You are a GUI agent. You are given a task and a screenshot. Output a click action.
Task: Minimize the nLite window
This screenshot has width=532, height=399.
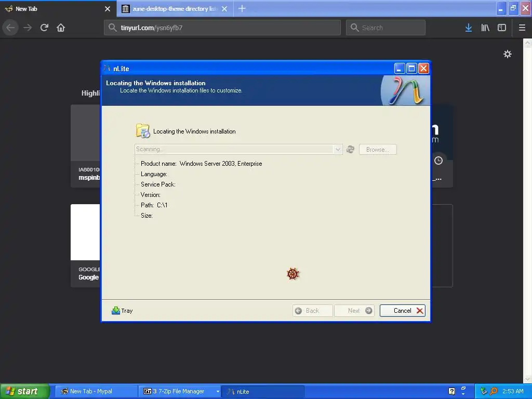click(400, 69)
